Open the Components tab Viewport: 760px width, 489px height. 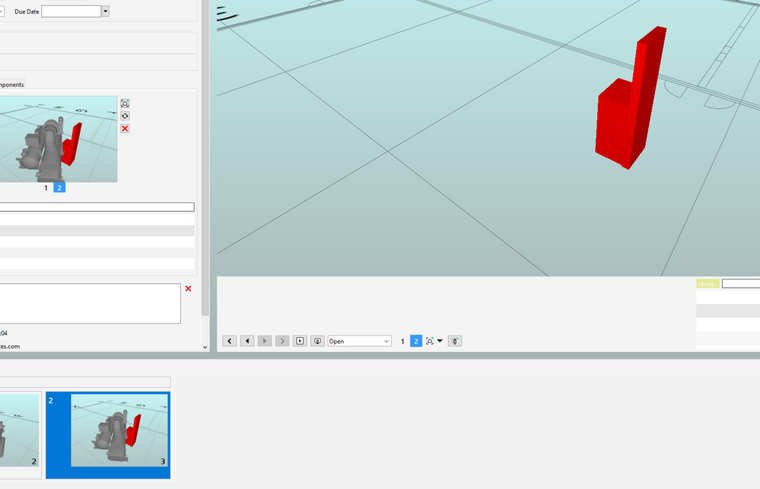(12, 84)
